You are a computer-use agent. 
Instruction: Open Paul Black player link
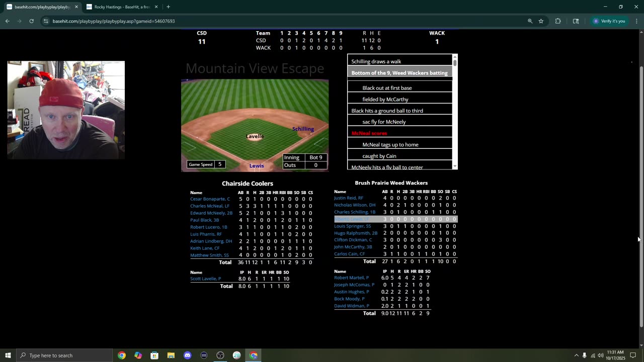pyautogui.click(x=205, y=220)
